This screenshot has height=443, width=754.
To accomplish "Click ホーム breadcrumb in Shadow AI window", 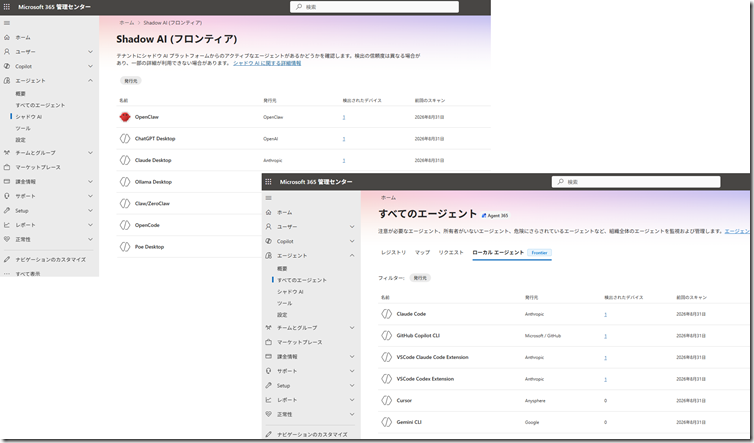I will click(x=126, y=23).
